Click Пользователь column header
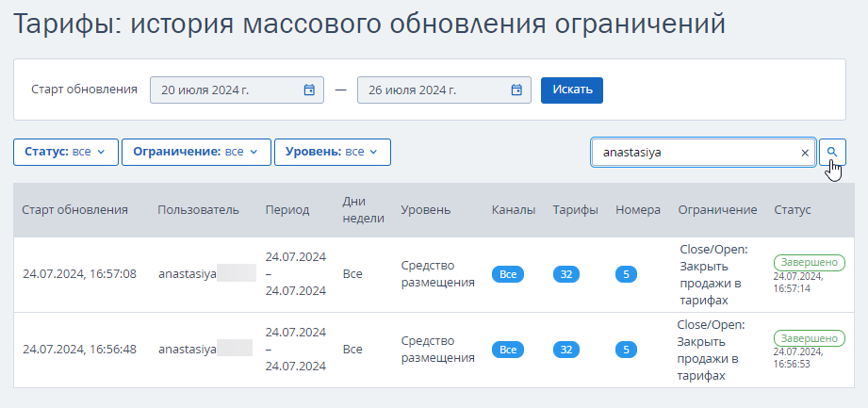 [198, 210]
